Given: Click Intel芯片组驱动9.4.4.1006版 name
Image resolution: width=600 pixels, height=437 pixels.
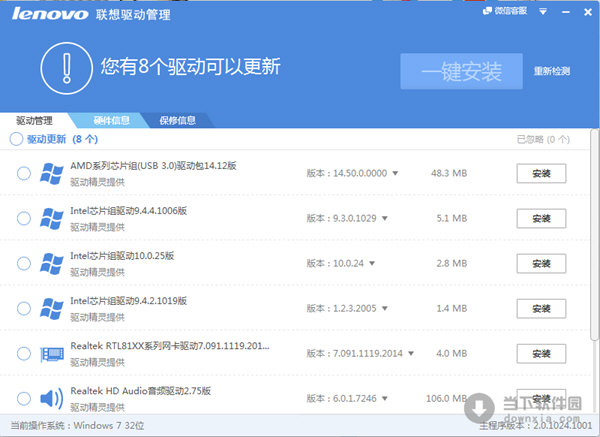Looking at the screenshot, I should 129,211.
